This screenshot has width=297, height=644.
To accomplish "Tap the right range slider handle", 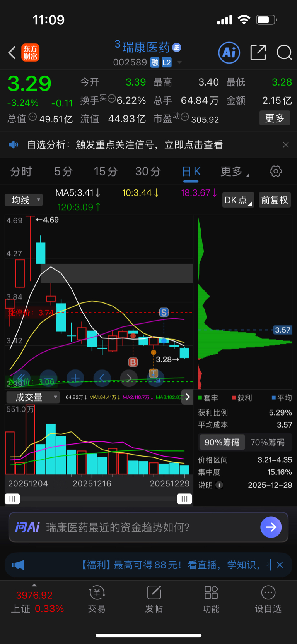I will 184,499.
